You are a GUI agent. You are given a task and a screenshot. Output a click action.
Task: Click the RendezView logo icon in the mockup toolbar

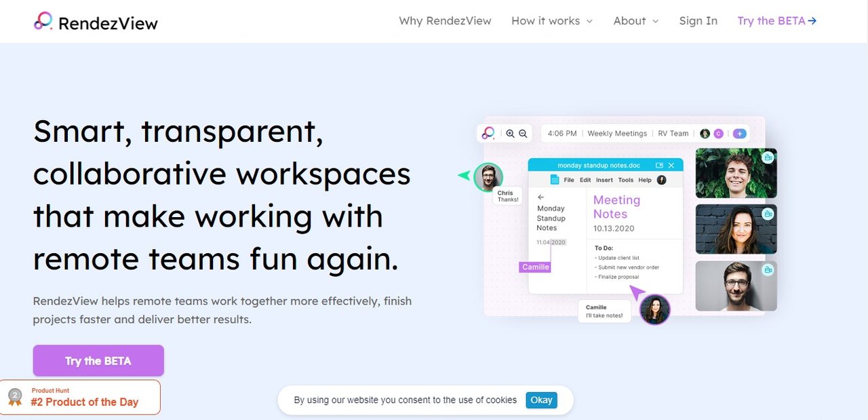pyautogui.click(x=488, y=134)
